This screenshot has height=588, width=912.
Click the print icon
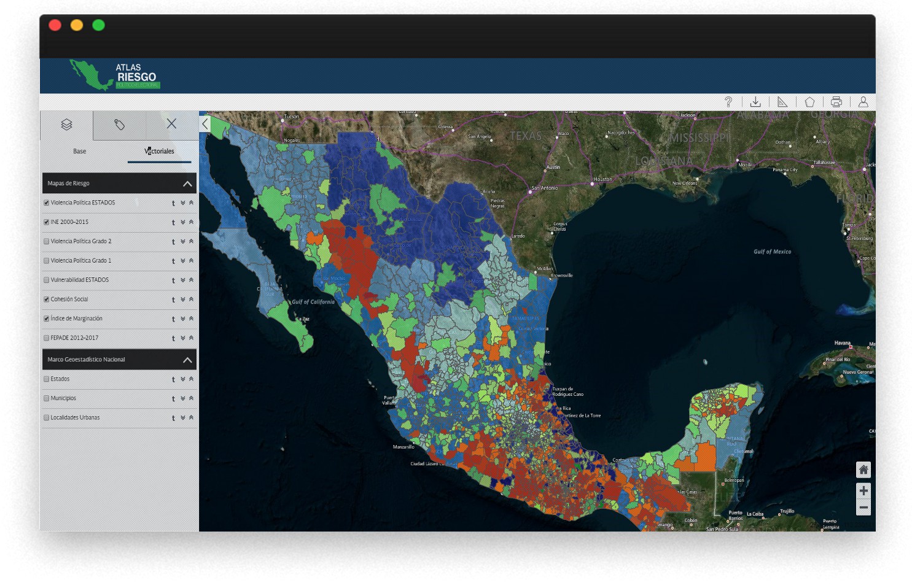[x=836, y=102]
